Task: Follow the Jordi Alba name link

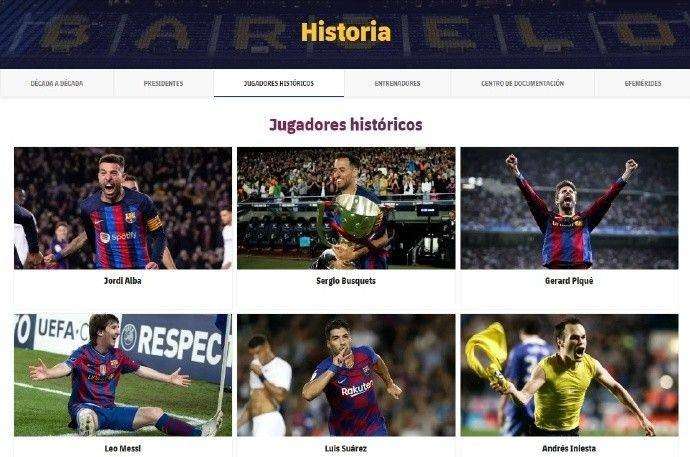Action: pos(123,281)
